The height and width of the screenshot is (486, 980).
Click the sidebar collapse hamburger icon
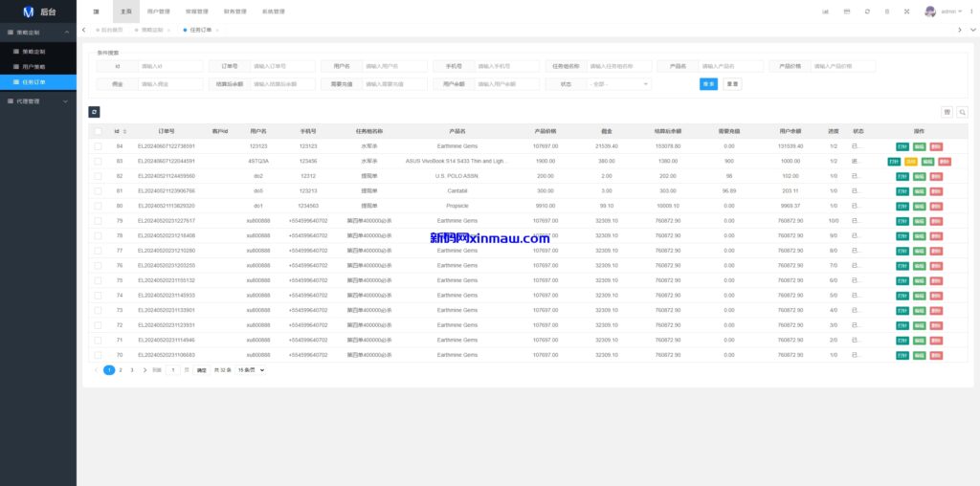pyautogui.click(x=96, y=11)
